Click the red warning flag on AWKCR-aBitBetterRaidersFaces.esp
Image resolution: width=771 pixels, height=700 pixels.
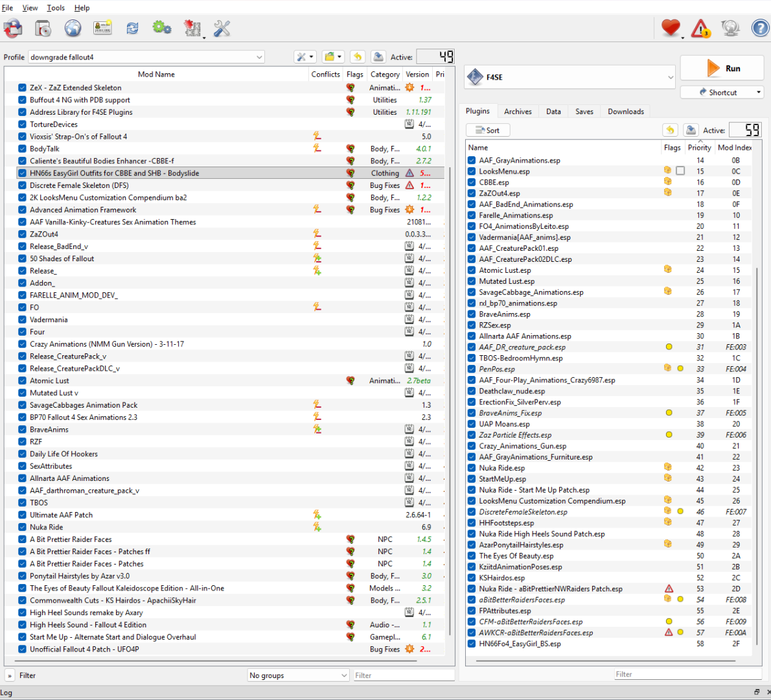coord(668,632)
